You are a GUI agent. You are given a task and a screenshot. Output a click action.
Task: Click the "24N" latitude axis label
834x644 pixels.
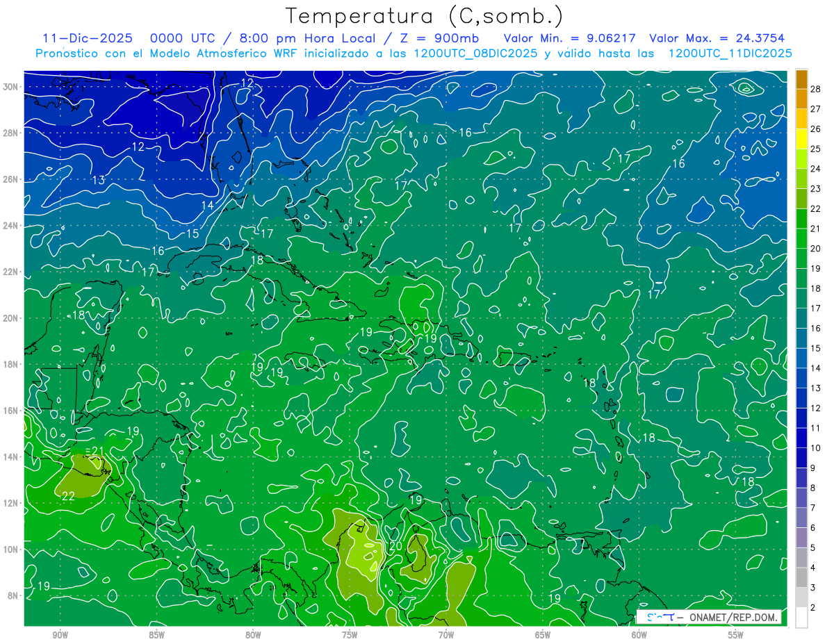pos(12,226)
